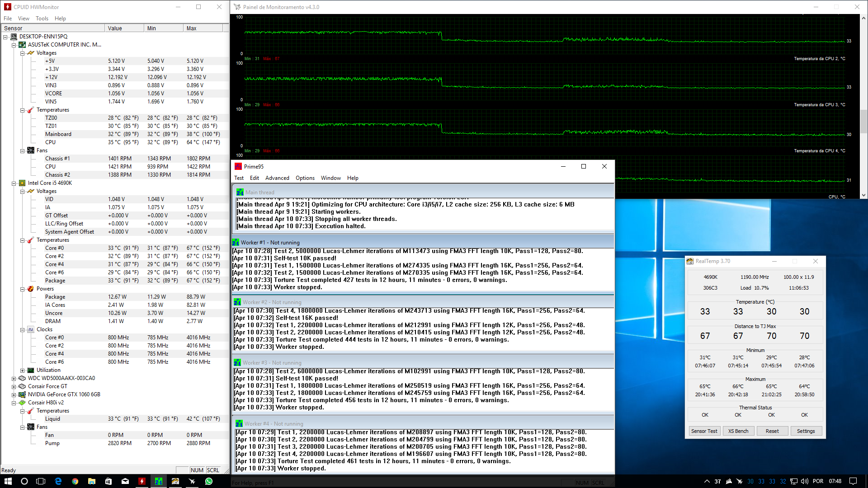Collapse the Clocks section
The width and height of the screenshot is (868, 488).
tap(22, 329)
